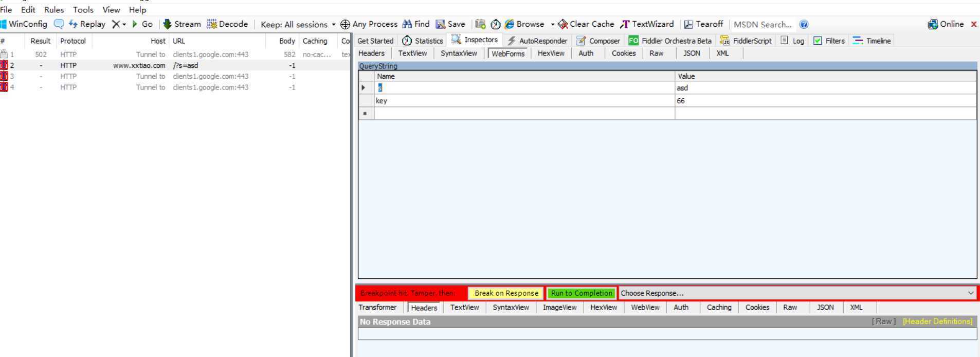Click Browse with the IE icon
This screenshot has height=357, width=980.
[524, 24]
